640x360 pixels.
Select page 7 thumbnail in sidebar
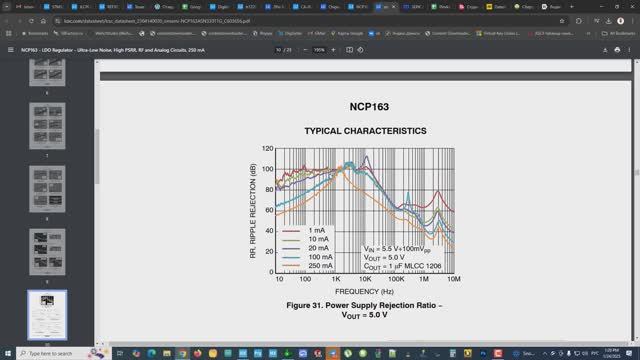(x=47, y=126)
